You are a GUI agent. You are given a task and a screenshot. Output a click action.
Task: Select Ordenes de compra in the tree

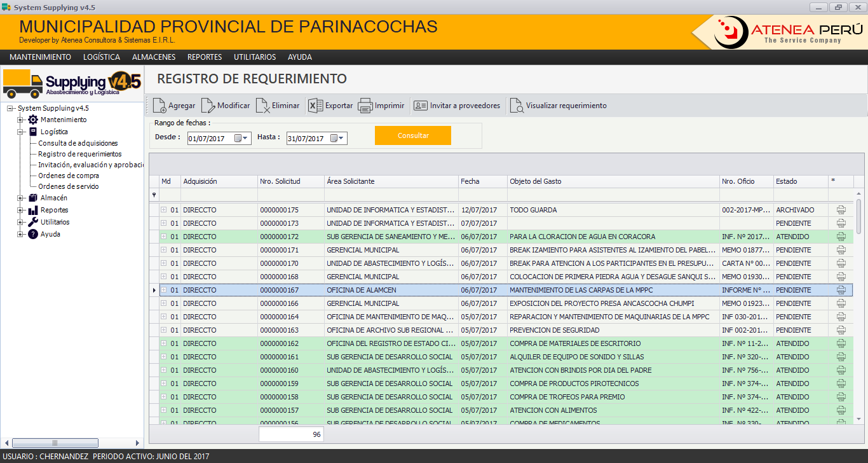tap(69, 176)
